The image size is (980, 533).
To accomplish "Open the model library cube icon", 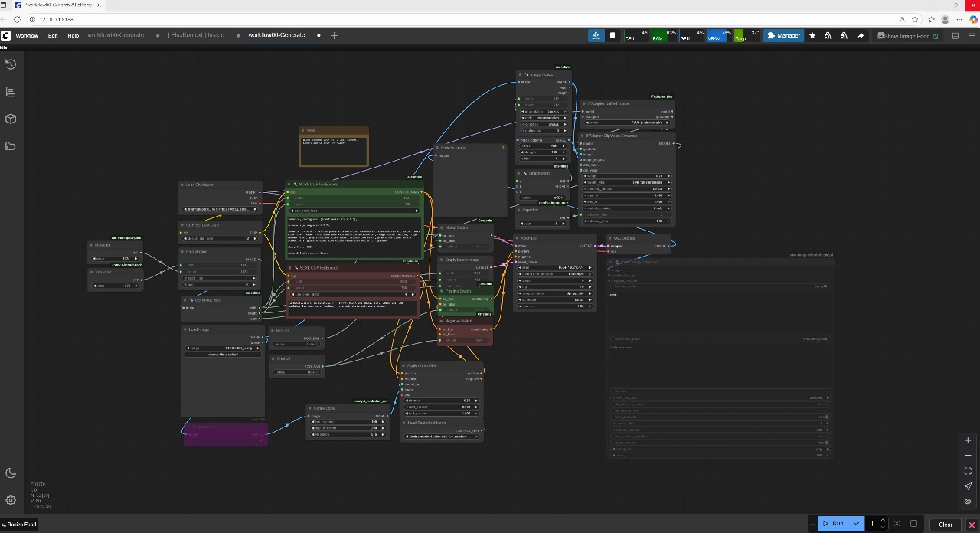I will pos(11,119).
